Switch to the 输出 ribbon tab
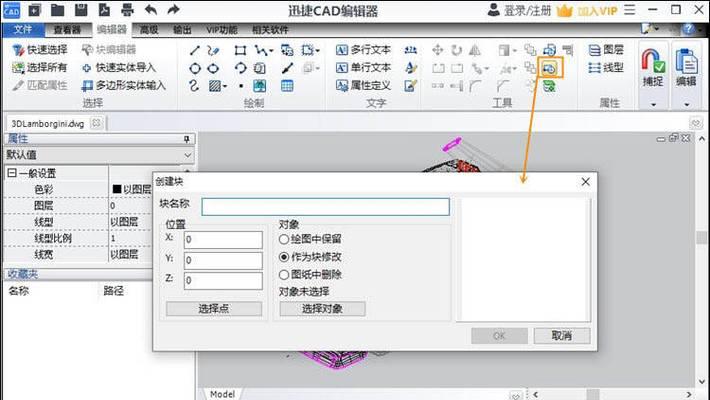The image size is (710, 400). coord(182,30)
